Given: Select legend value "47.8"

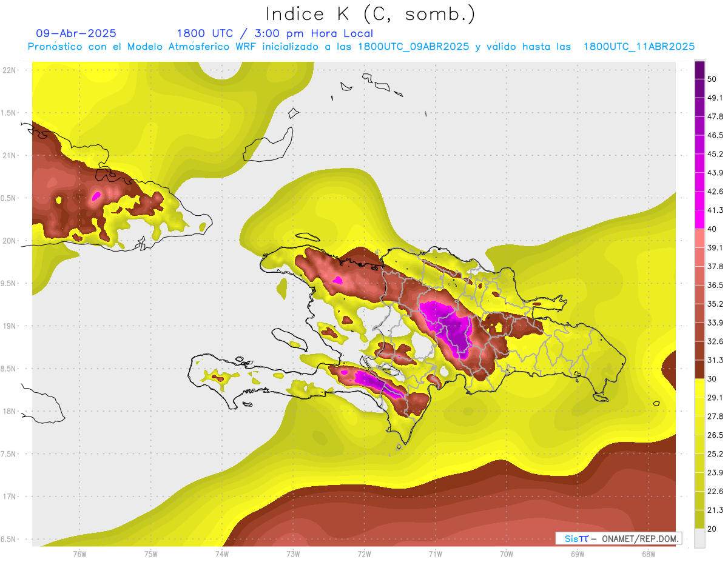Looking at the screenshot, I should (715, 116).
